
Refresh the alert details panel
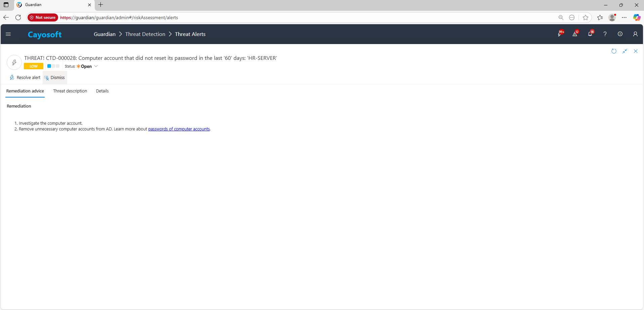pyautogui.click(x=614, y=51)
